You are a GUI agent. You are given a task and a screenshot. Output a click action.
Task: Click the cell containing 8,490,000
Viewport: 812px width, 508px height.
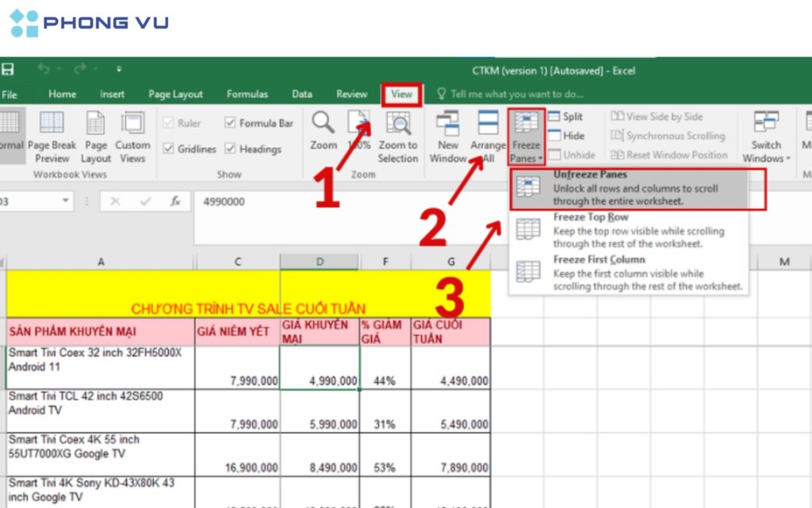click(x=320, y=455)
